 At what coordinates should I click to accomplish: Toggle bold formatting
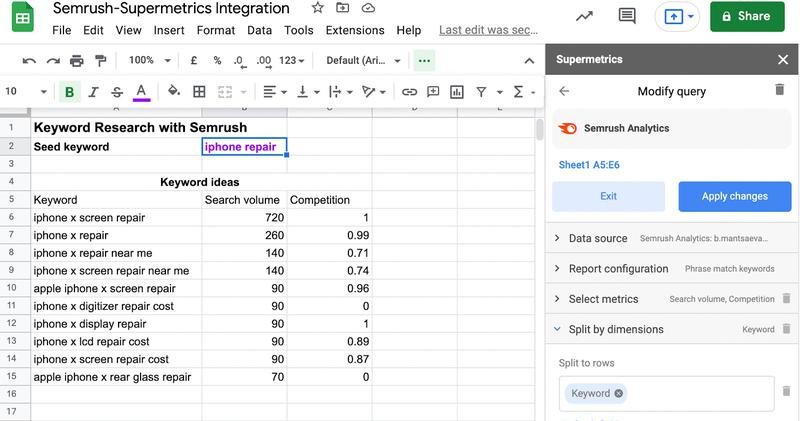pyautogui.click(x=69, y=92)
